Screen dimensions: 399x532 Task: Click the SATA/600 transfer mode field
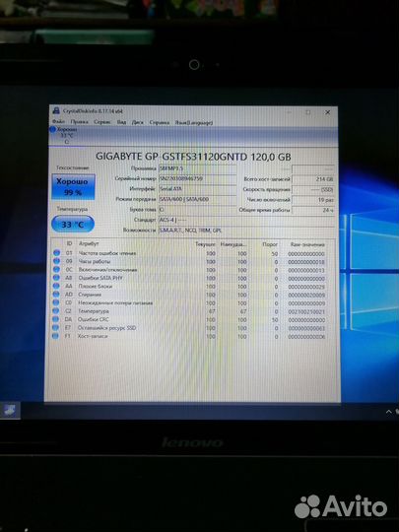point(197,199)
